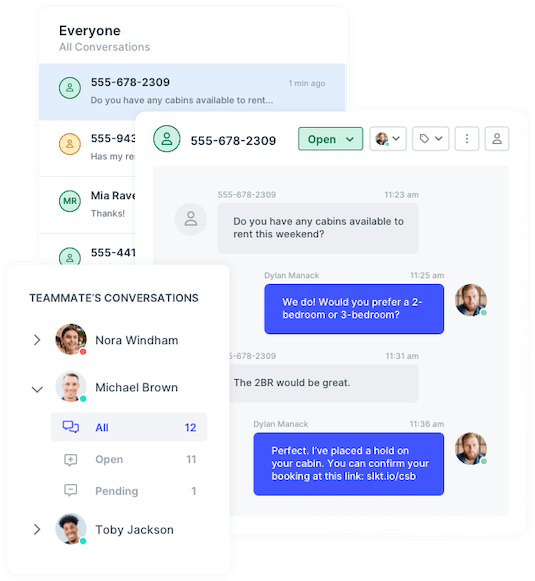
Task: Open the three-dot more options menu
Action: click(x=466, y=139)
